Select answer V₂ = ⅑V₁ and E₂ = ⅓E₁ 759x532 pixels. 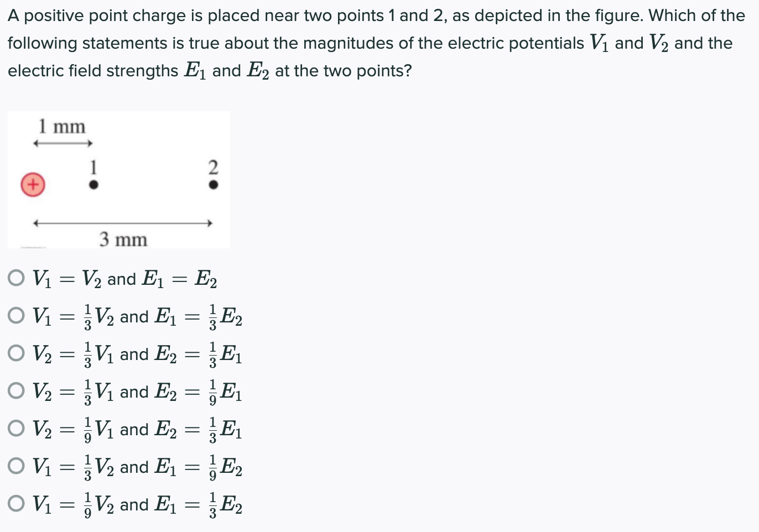pos(16,429)
